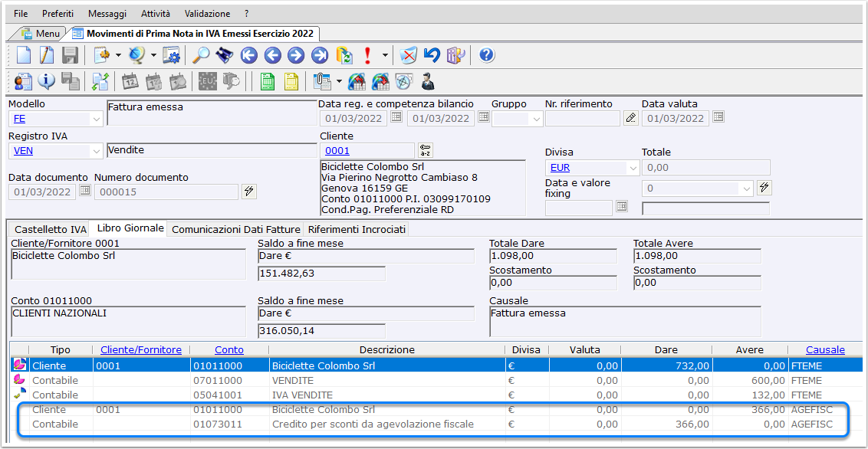Viewport: 868px width, 449px height.
Task: Click the delete red X icon
Action: (x=408, y=55)
